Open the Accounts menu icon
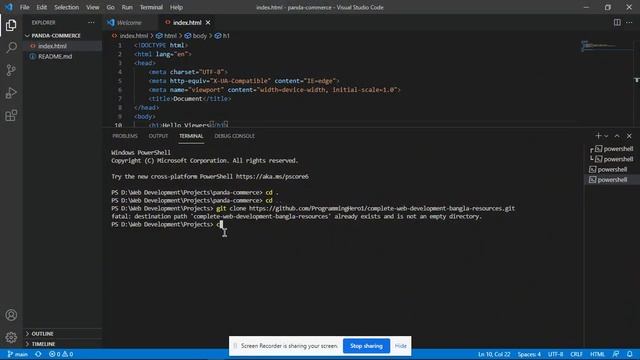 (x=11, y=315)
